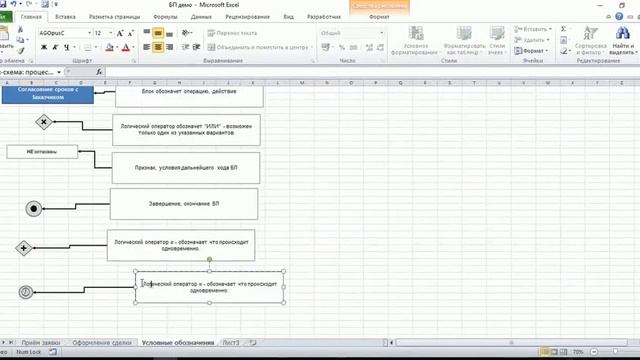The height and width of the screenshot is (360, 640).
Task: Decrease font size with the smaller A icon
Action: pyautogui.click(x=131, y=33)
